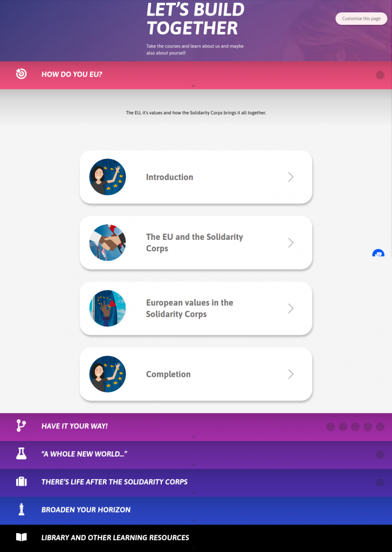Open The EU and the Solidarity Corps course
This screenshot has width=392, height=552.
click(196, 243)
